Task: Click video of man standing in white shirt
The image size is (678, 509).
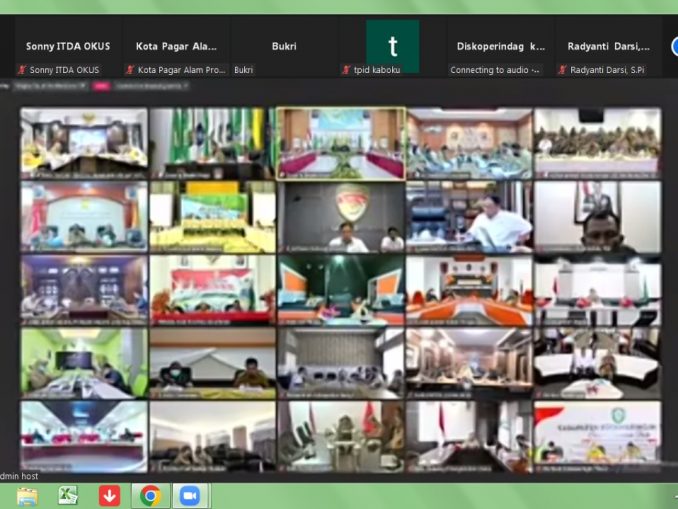Action: [x=469, y=215]
